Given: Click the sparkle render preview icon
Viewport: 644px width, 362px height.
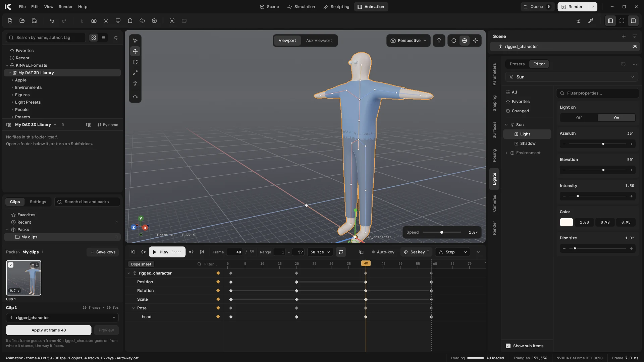Looking at the screenshot, I should 475,41.
